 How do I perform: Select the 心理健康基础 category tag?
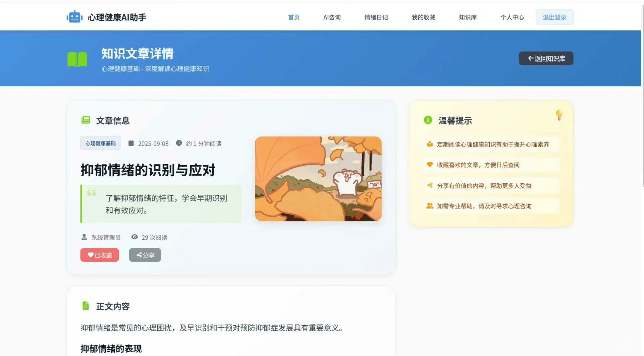point(100,143)
